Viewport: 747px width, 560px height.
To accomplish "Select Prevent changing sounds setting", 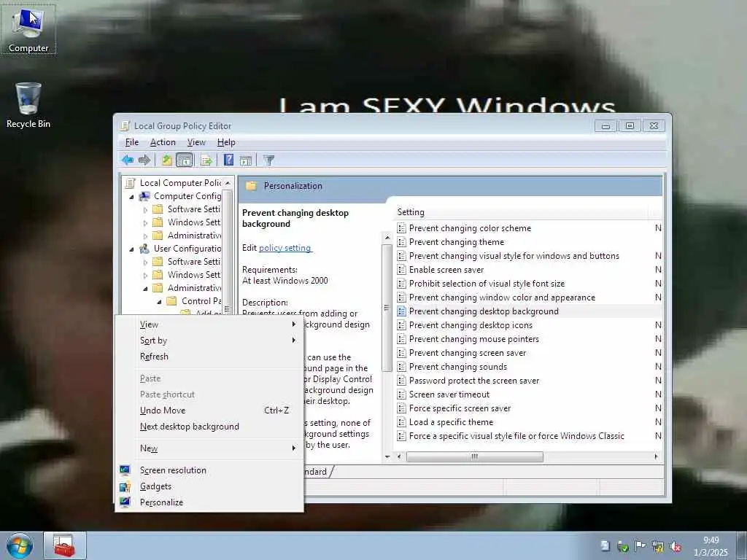I will tap(458, 367).
